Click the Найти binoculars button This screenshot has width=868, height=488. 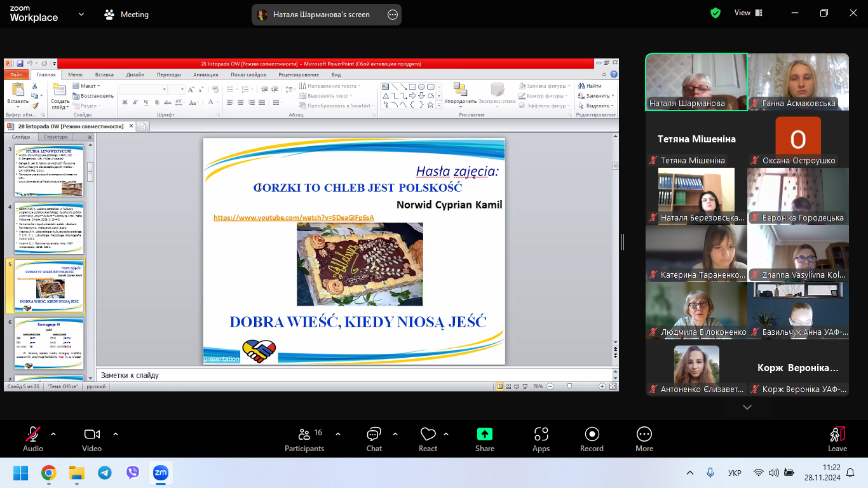coord(588,86)
